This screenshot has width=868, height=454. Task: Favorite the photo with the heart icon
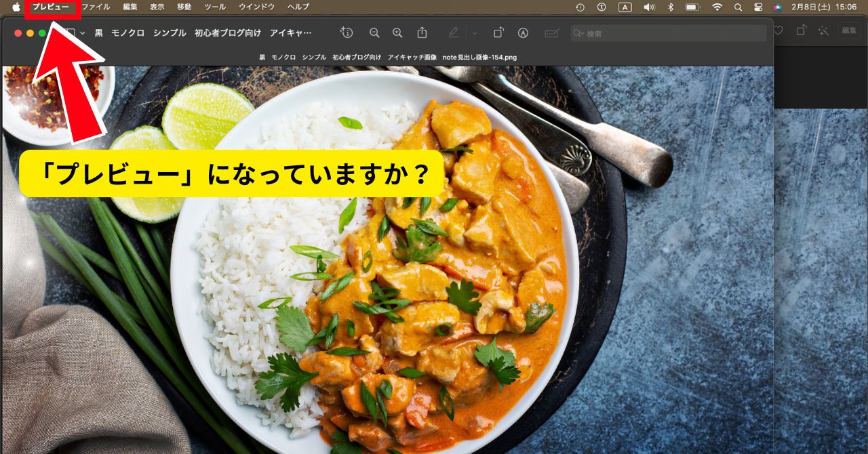pos(778,30)
